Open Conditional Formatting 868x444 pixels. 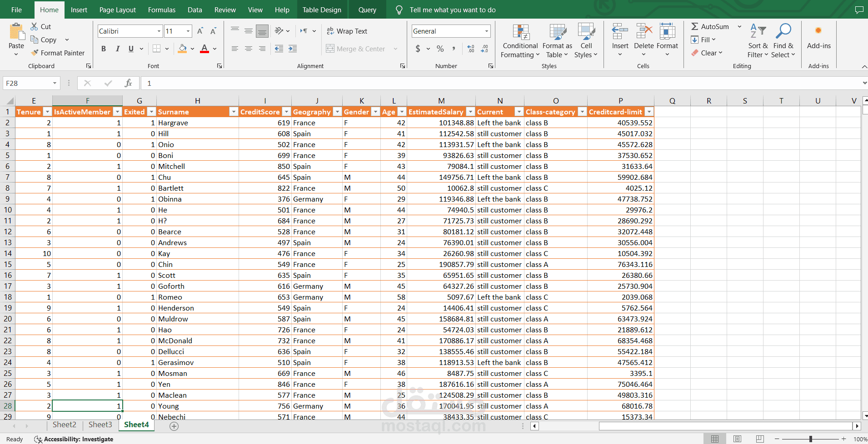click(x=520, y=41)
